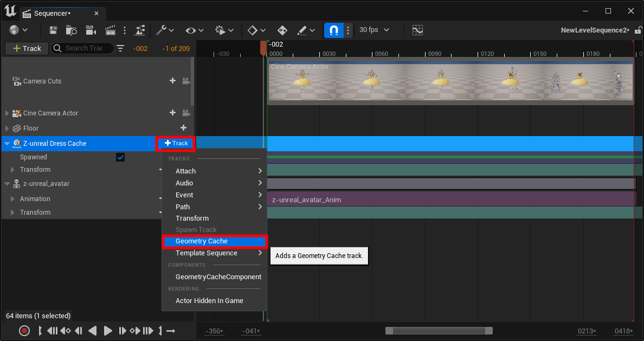Image resolution: width=644 pixels, height=341 pixels.
Task: Choose Transform from the Tracks menu
Action: point(214,218)
